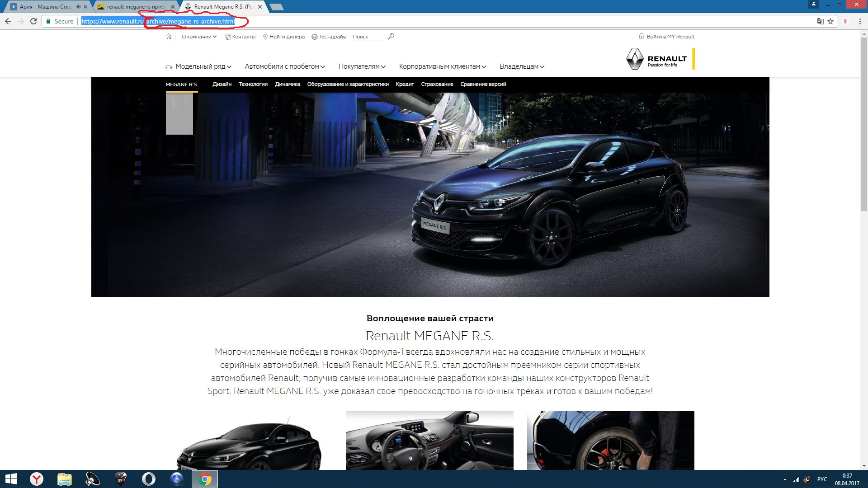Expand the О компании dropdown
Image resolution: width=868 pixels, height=488 pixels.
click(x=199, y=37)
